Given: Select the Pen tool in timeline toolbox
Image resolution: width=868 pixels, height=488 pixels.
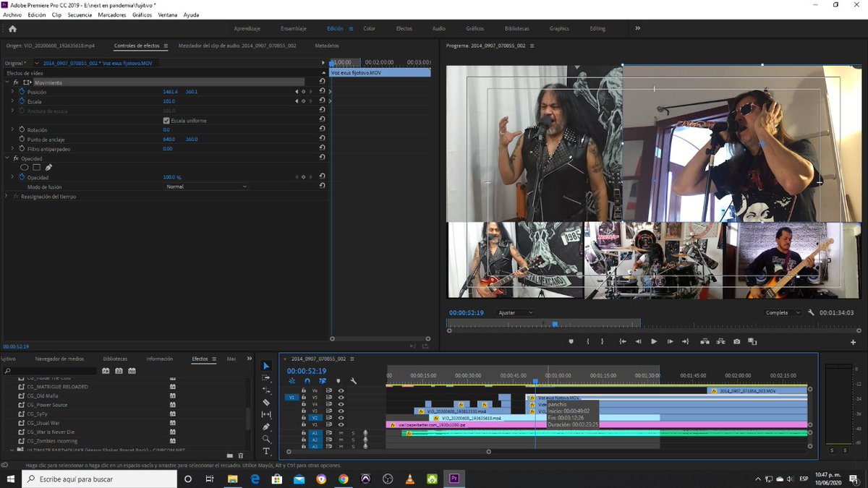Looking at the screenshot, I should pyautogui.click(x=266, y=427).
